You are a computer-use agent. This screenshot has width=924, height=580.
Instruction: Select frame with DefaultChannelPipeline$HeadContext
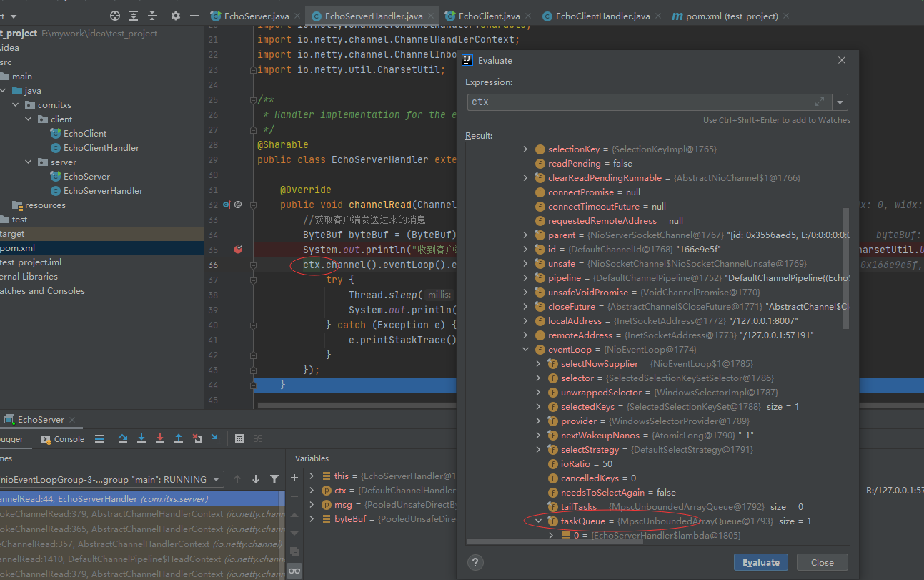(141, 559)
